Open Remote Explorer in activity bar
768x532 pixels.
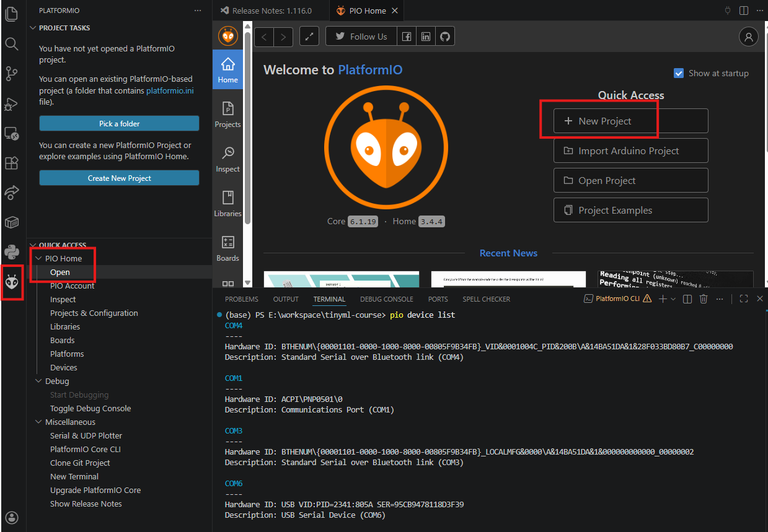12,133
